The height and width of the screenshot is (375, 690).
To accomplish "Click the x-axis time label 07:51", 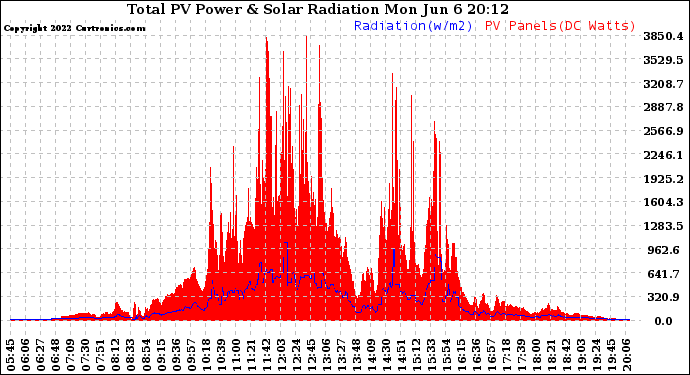I will coord(101,355).
